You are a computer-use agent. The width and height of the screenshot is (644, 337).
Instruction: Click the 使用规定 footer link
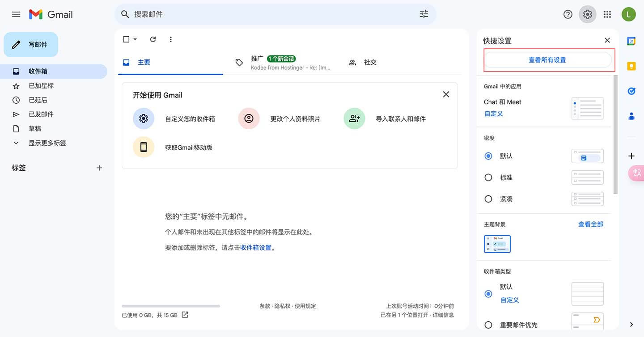click(305, 306)
